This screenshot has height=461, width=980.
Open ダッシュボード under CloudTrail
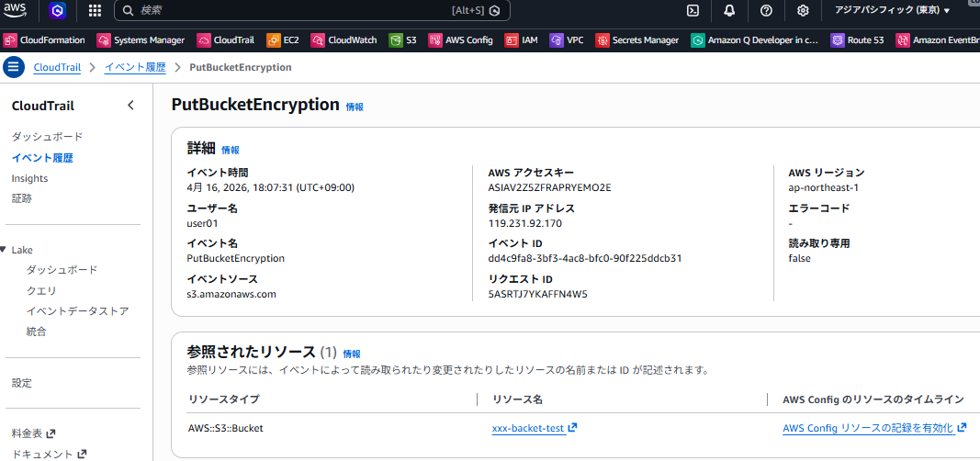(47, 136)
